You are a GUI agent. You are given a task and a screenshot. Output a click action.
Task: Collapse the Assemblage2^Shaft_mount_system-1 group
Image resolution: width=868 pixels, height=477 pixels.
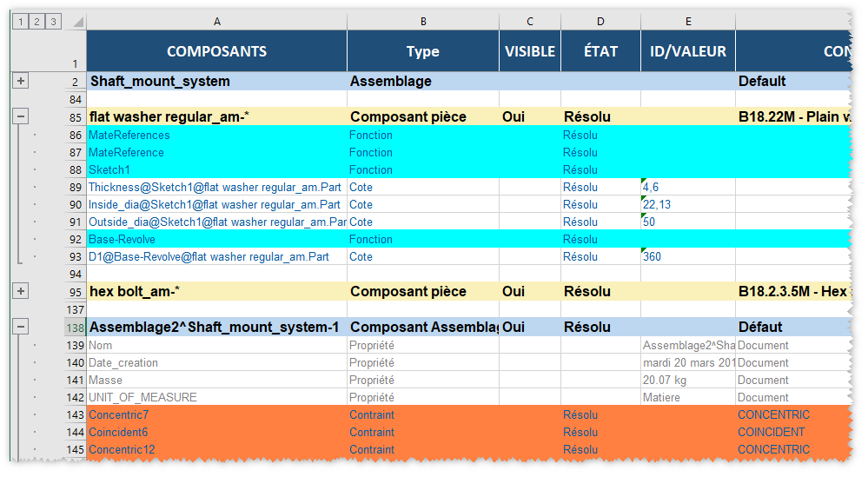(21, 327)
